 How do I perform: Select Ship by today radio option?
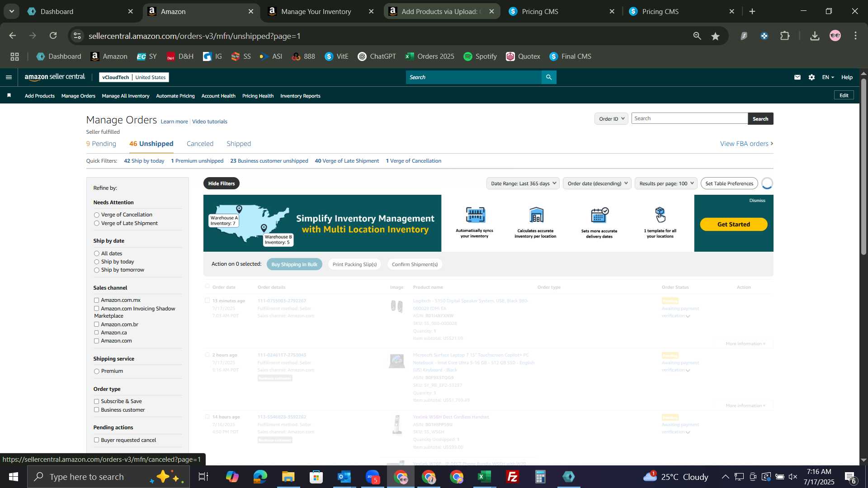(97, 262)
